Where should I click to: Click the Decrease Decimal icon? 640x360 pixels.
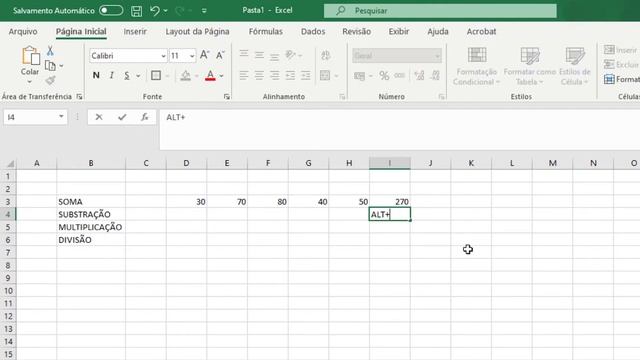(x=435, y=76)
